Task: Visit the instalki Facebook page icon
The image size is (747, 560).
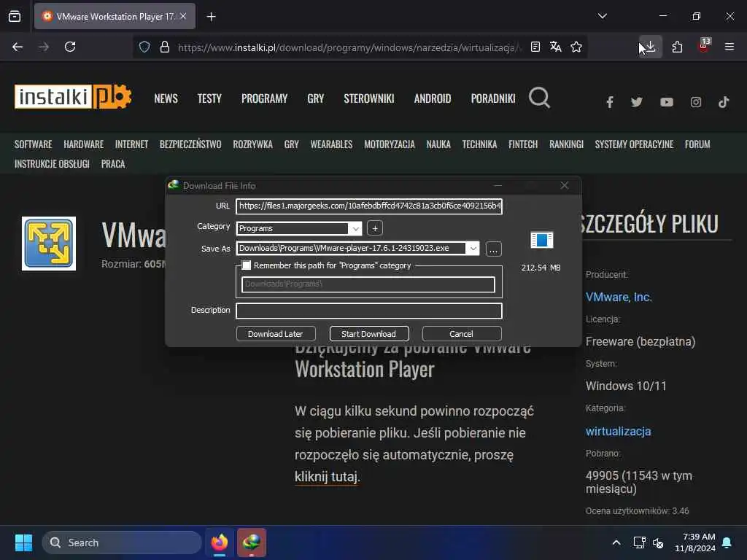Action: tap(609, 102)
